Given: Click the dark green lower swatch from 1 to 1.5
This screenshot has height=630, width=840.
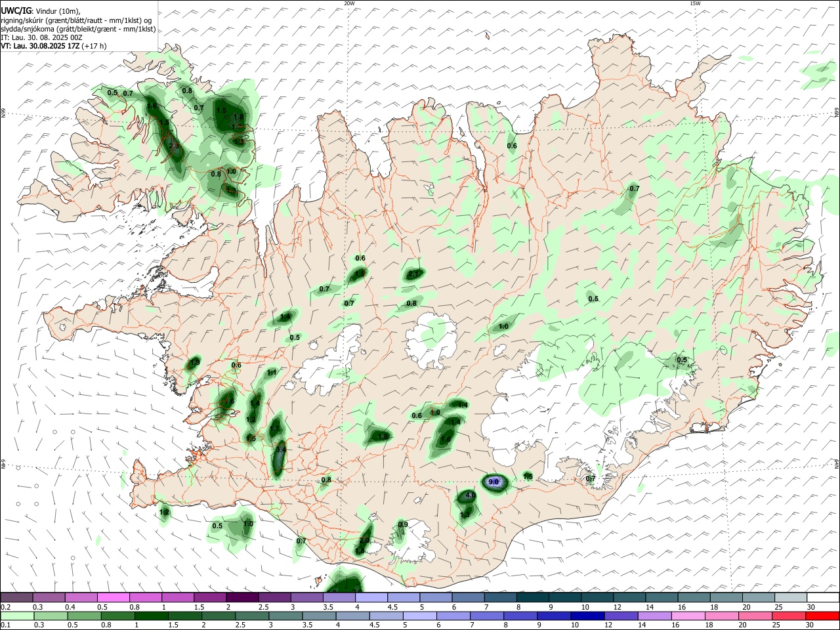Looking at the screenshot, I should 151,616.
